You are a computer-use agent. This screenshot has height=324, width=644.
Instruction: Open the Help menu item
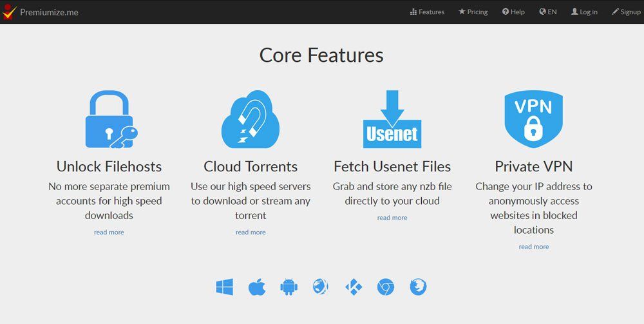tap(513, 12)
